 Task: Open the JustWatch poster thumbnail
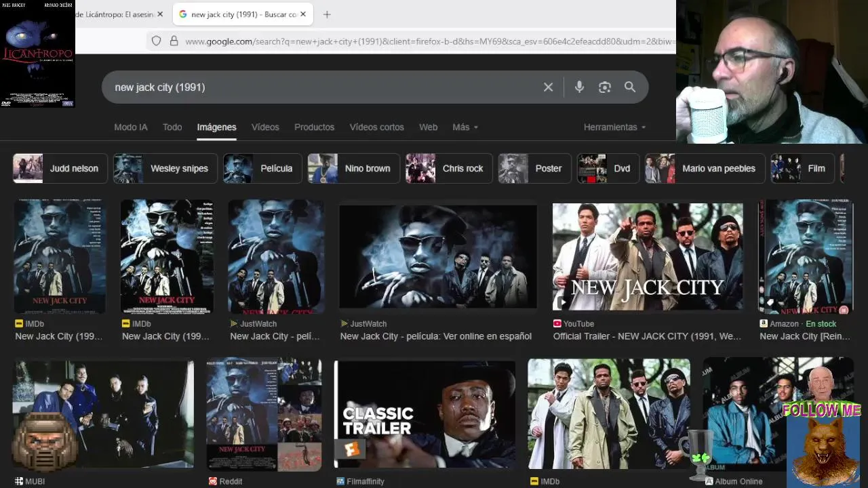(x=275, y=256)
